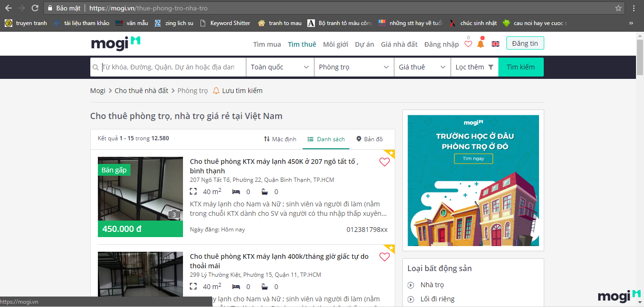Open Môi giới menu

coord(336,44)
